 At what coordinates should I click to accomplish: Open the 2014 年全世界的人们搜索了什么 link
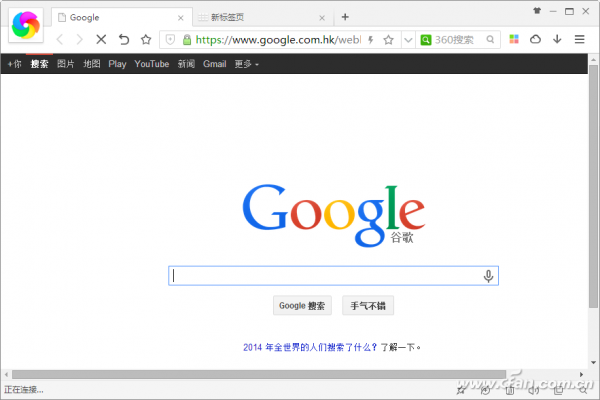click(x=310, y=347)
